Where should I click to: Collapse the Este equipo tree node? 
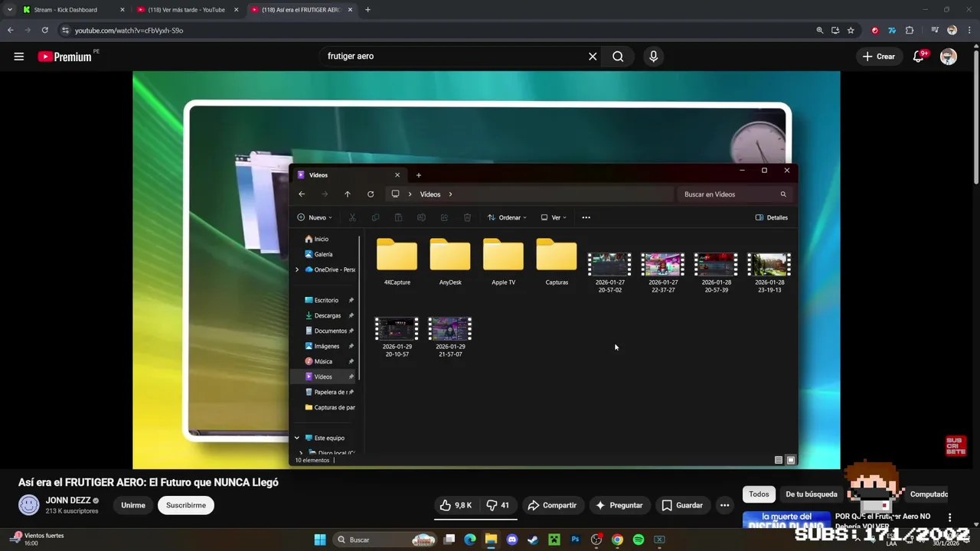pyautogui.click(x=297, y=438)
